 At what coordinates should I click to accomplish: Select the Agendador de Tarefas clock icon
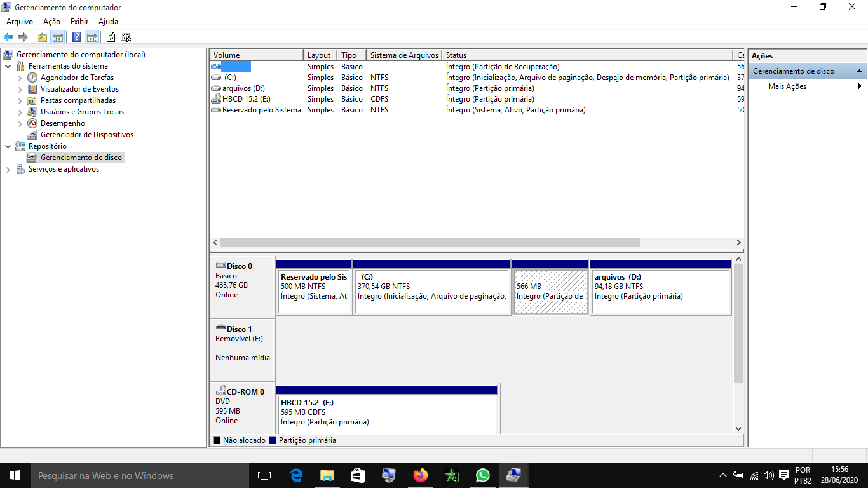pos(32,78)
